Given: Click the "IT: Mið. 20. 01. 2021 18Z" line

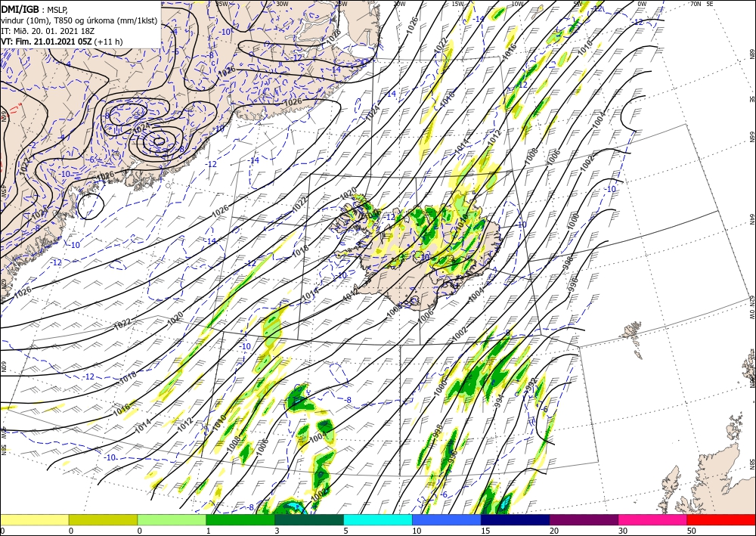Looking at the screenshot, I should pyautogui.click(x=47, y=30).
